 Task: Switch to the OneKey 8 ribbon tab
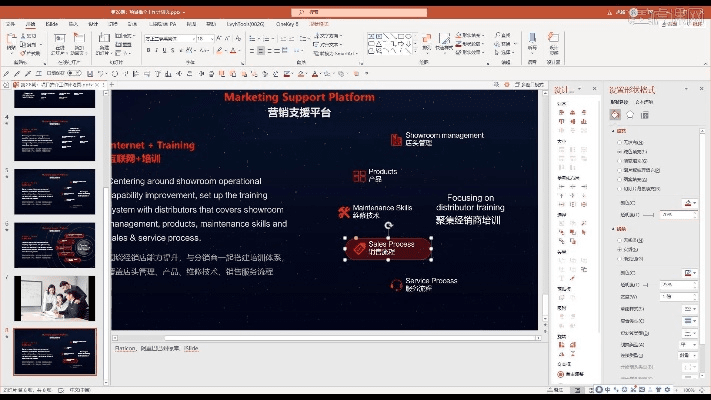click(x=287, y=24)
